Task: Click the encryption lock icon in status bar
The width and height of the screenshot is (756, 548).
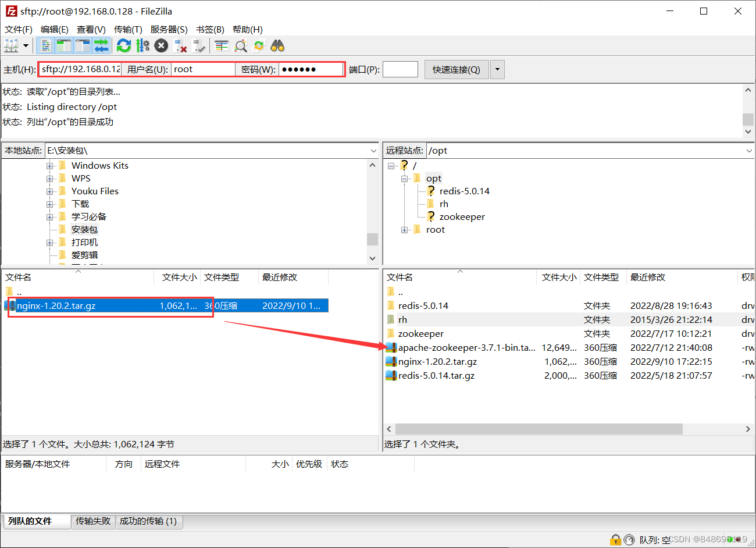Action: pos(615,540)
